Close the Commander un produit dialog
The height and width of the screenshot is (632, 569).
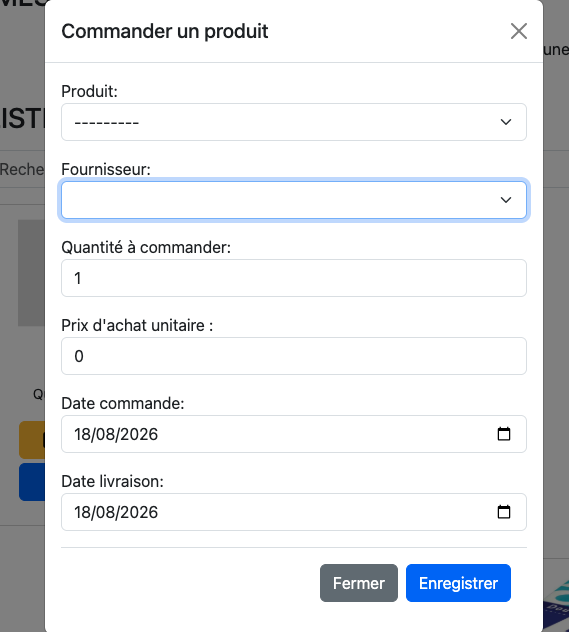pos(519,31)
